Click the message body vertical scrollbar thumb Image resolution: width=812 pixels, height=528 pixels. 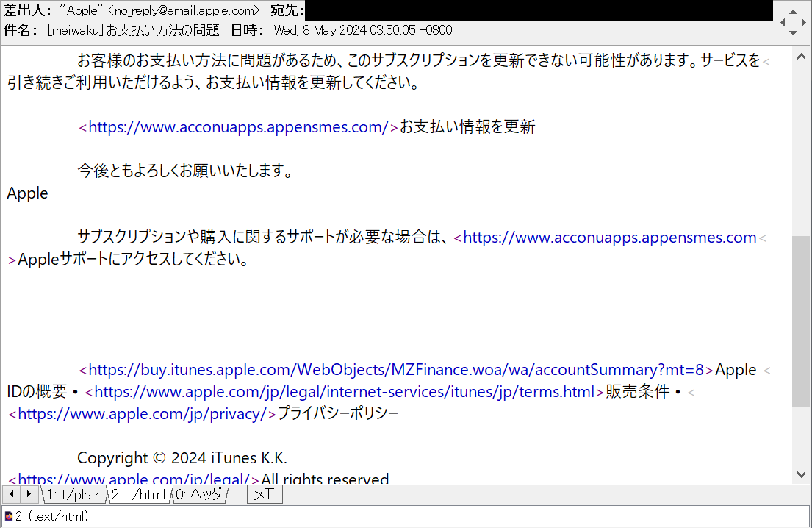pos(800,321)
